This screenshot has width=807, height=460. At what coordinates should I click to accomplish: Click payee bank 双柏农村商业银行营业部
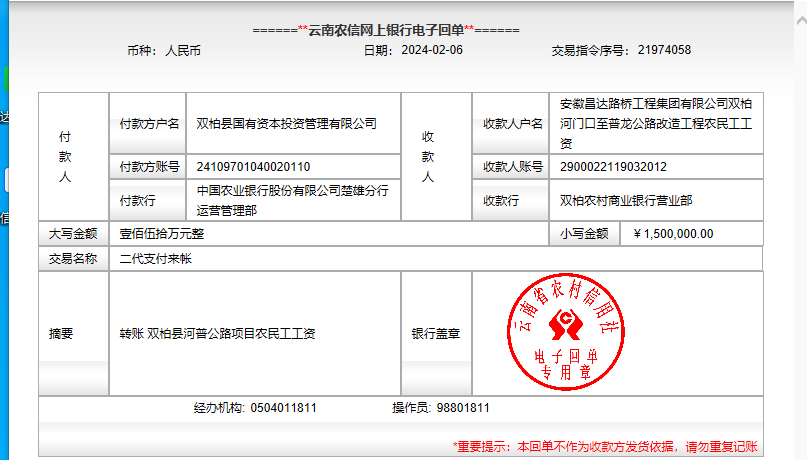[626, 201]
